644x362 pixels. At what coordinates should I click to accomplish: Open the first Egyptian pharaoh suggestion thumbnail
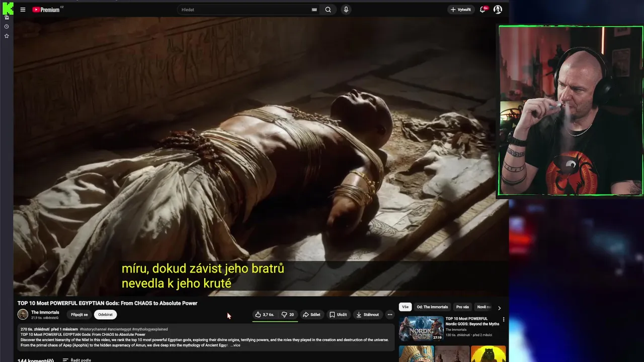pyautogui.click(x=416, y=353)
